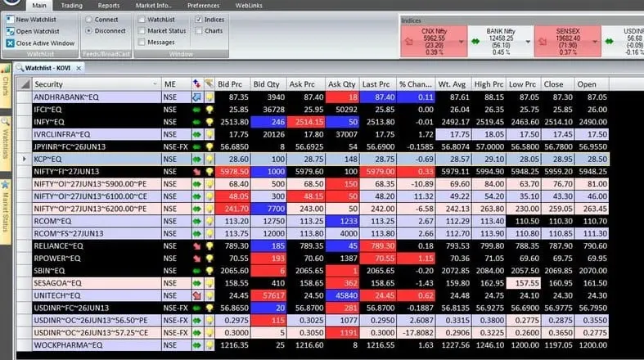This screenshot has width=644, height=360.
Task: Click the alert bulb column header icon
Action: coord(209,83)
